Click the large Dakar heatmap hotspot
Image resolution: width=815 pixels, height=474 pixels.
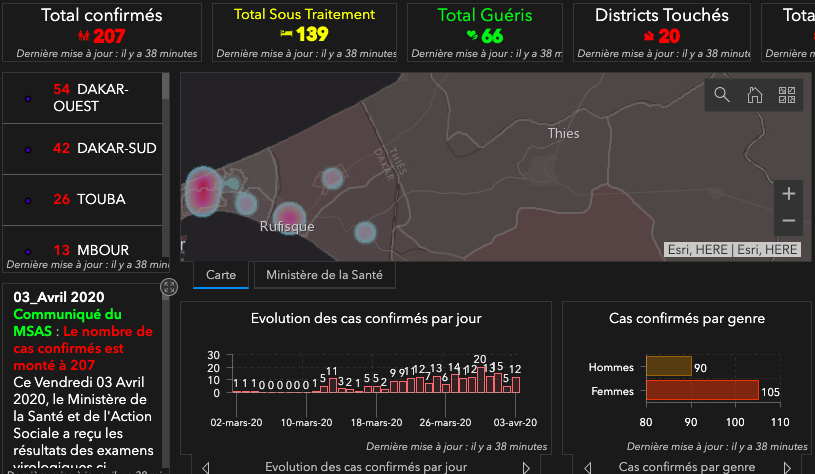tap(203, 191)
